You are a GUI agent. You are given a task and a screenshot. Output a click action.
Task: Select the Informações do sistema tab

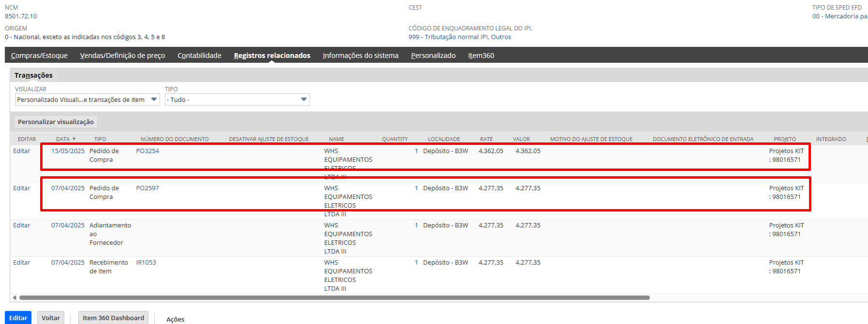pos(360,56)
